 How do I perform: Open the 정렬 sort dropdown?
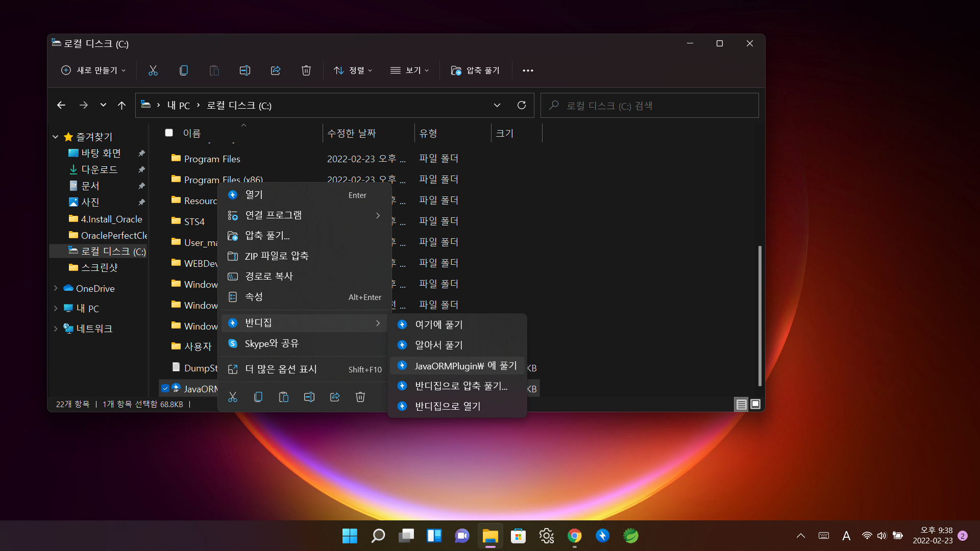[x=353, y=70]
